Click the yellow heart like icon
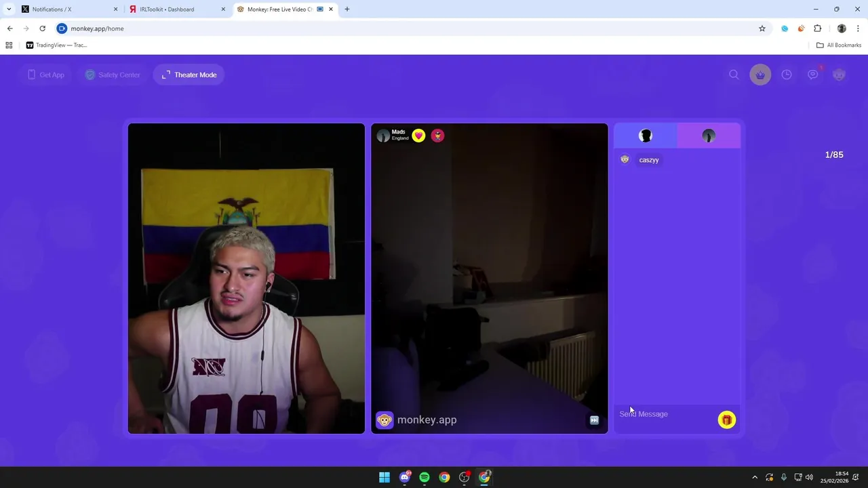Viewport: 868px width, 488px height. (418, 136)
